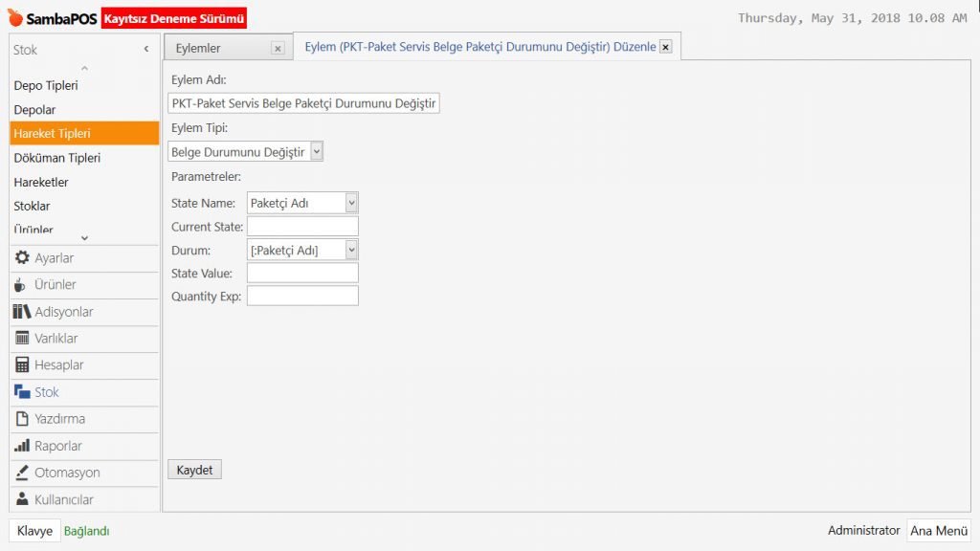Open Raporlar bar chart icon

coord(22,446)
